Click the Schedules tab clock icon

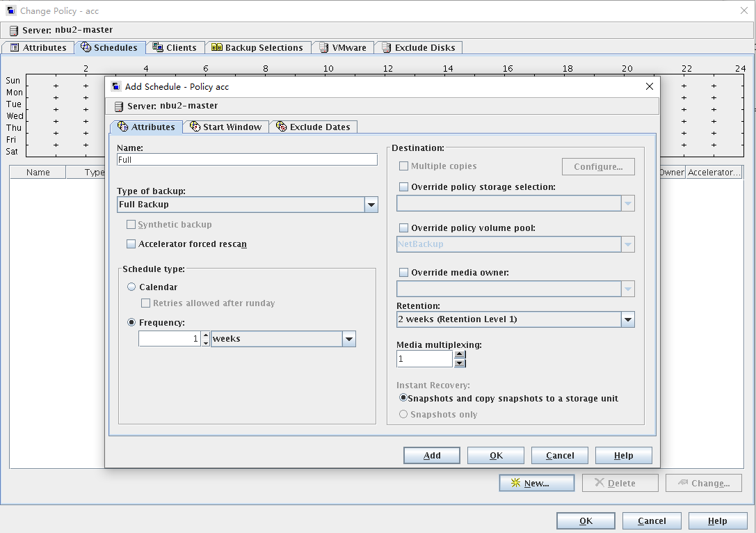86,47
